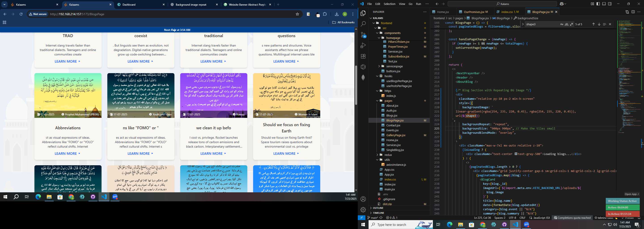Click the browser page vertical scrollbar thumb

tap(356, 85)
